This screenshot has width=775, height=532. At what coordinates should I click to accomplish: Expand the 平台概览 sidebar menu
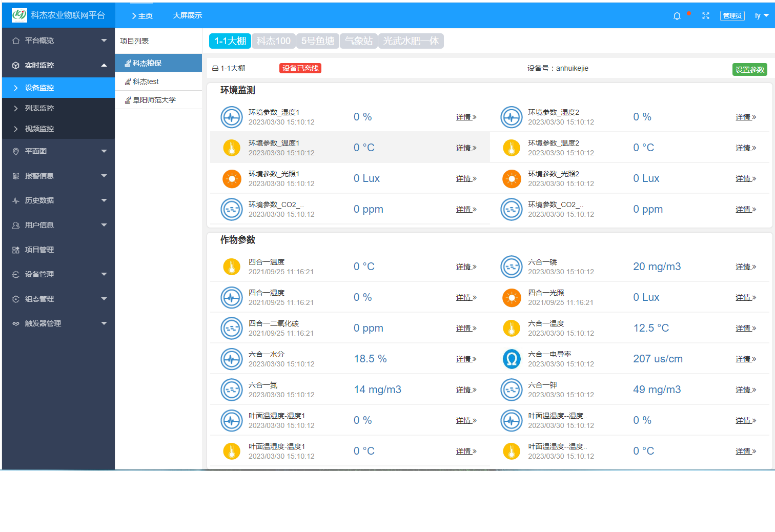[58, 40]
